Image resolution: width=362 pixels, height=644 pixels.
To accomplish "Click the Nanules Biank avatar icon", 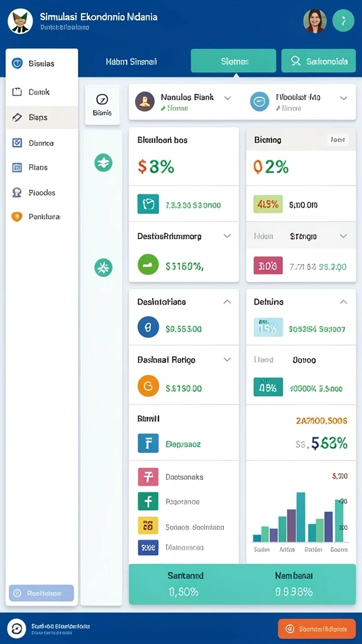I will pos(145,101).
